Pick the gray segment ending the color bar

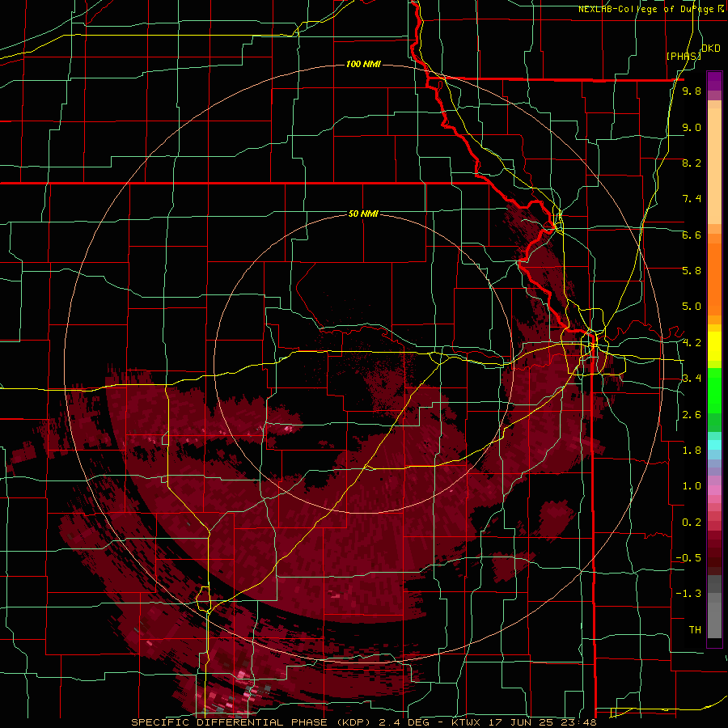tap(714, 622)
